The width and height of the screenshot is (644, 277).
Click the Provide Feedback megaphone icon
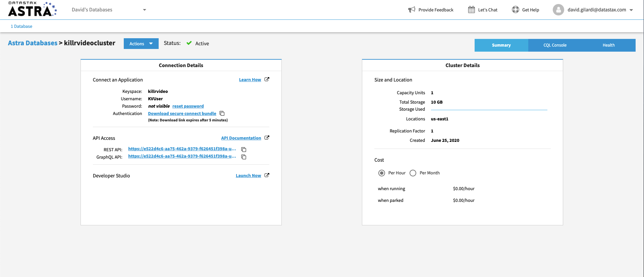412,10
